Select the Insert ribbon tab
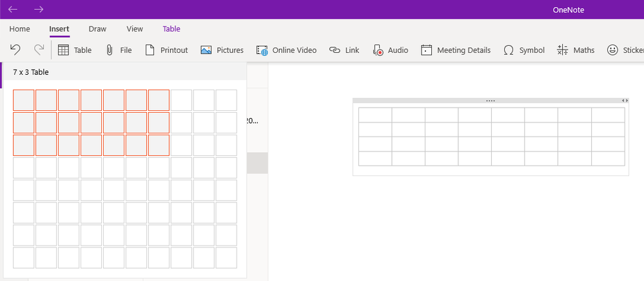Screen dimensions: 644x281 pyautogui.click(x=59, y=29)
